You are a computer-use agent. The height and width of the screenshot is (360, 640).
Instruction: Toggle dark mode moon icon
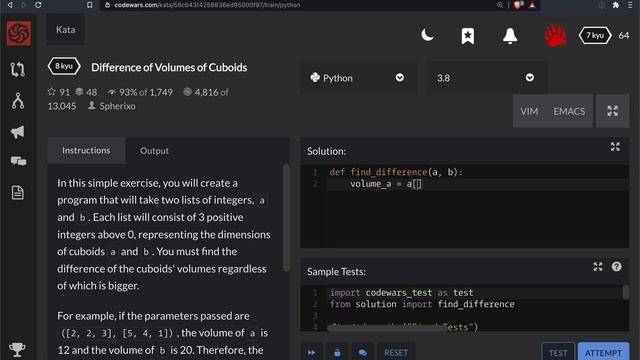click(x=427, y=35)
